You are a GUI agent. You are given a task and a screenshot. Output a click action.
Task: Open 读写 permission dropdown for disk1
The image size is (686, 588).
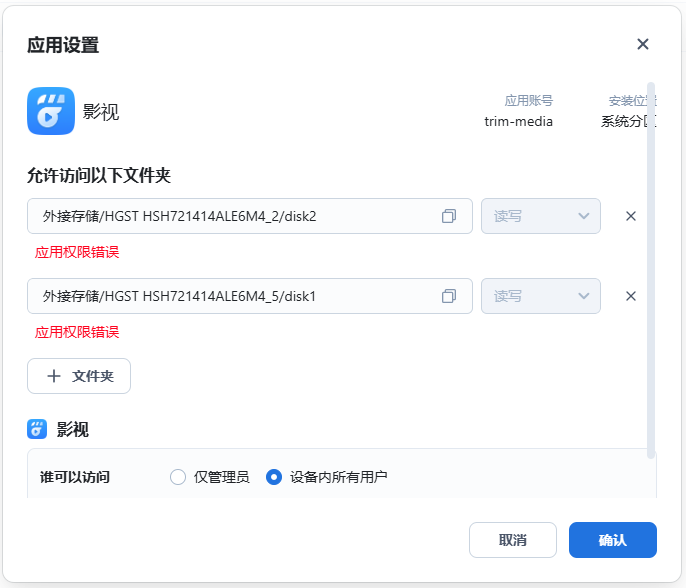[541, 296]
